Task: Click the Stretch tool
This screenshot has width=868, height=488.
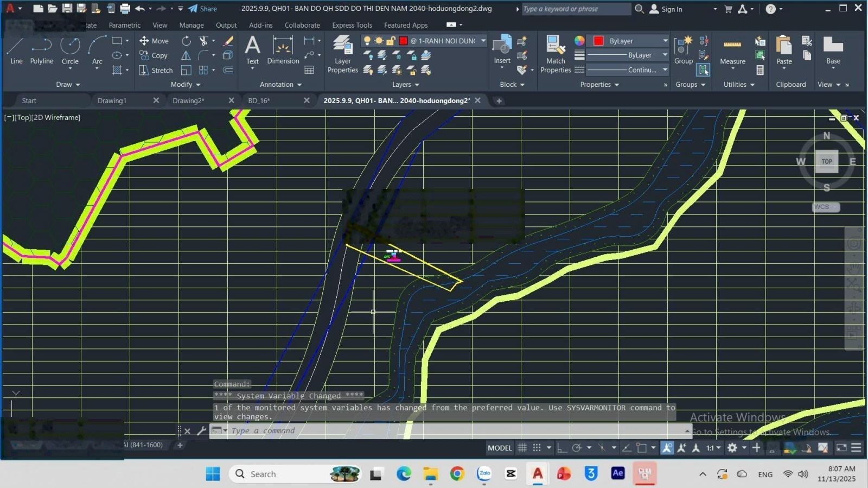Action: point(156,70)
